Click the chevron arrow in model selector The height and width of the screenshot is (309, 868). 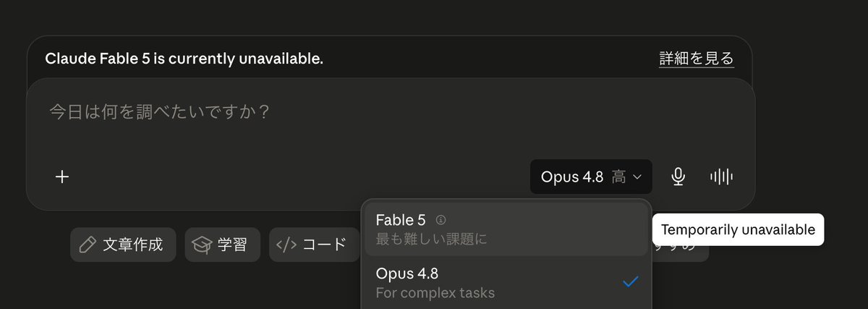tap(637, 177)
